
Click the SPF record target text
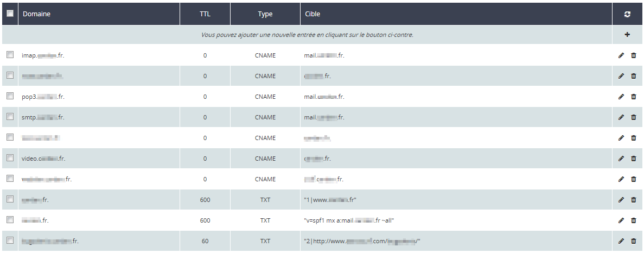click(349, 220)
